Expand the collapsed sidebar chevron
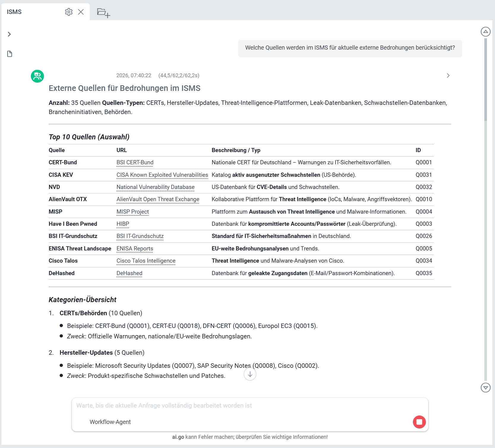Image resolution: width=495 pixels, height=448 pixels. pos(9,34)
